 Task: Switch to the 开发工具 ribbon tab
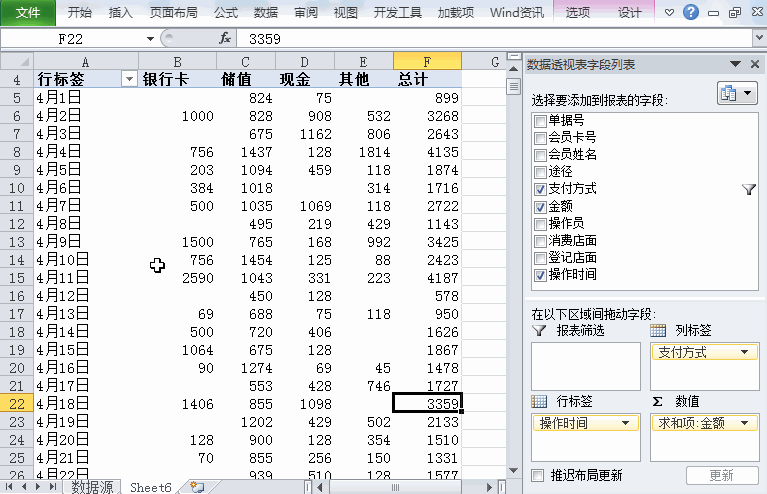click(x=397, y=13)
